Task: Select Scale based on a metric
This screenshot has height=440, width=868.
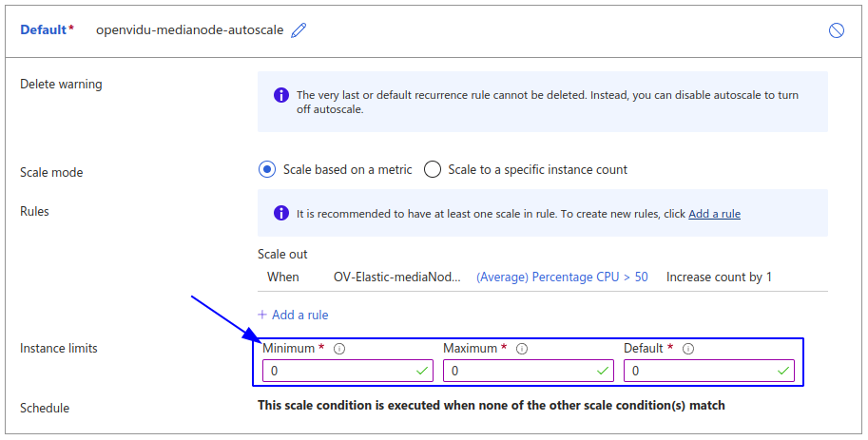Action: (267, 170)
